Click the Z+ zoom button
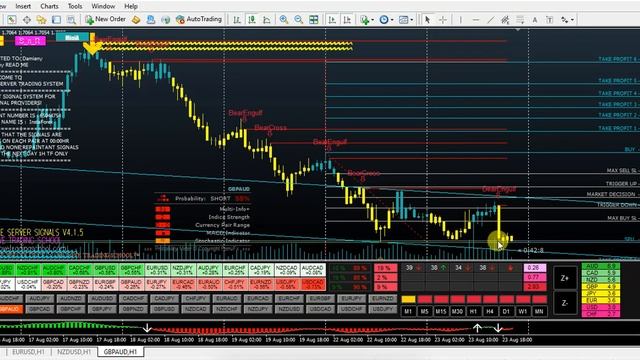640x360 pixels. [x=565, y=278]
